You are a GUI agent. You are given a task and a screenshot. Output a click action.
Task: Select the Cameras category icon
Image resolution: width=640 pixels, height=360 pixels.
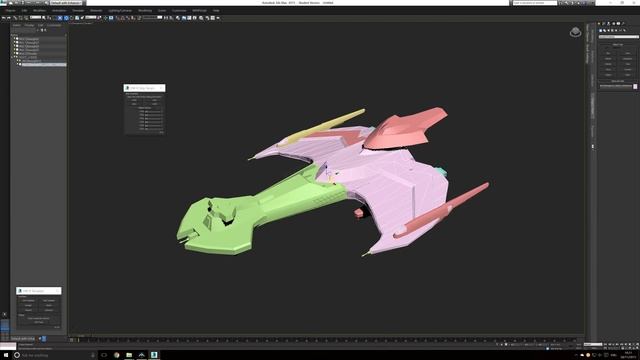click(x=612, y=30)
